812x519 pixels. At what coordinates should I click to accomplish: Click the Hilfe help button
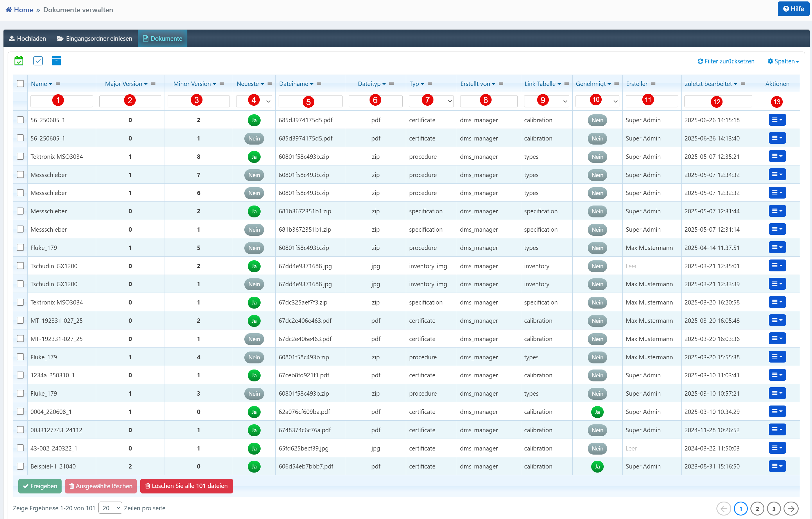(x=793, y=9)
